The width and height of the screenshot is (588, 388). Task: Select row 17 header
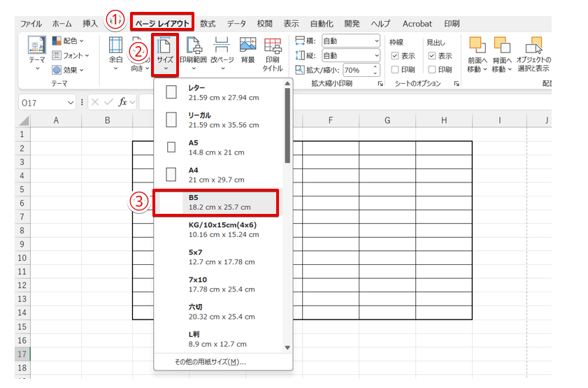[22, 354]
